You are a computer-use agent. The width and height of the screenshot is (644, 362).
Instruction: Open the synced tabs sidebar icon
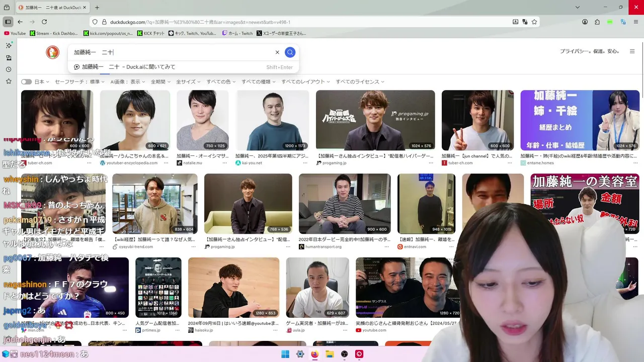click(9, 58)
